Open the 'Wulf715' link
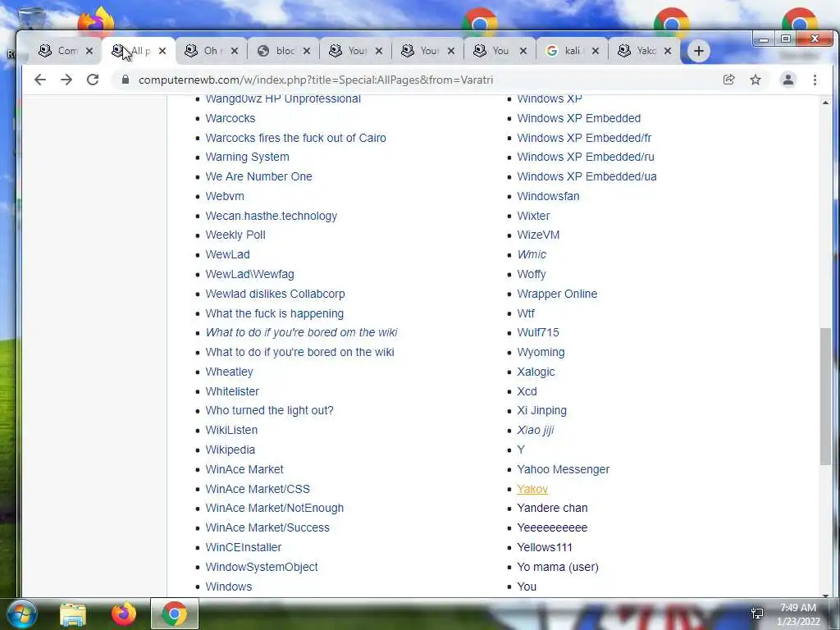The image size is (840, 630). [538, 333]
